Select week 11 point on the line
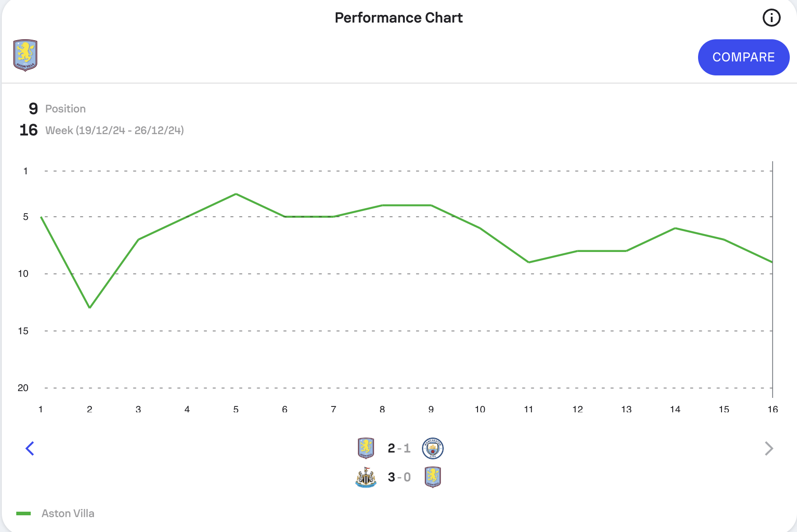Screen dimensions: 797x532 pyautogui.click(x=529, y=262)
